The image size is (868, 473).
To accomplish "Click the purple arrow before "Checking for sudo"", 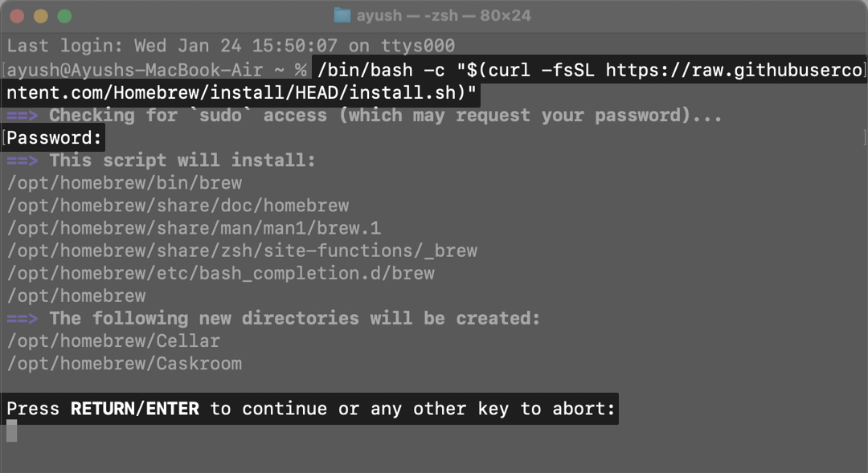I will (23, 116).
